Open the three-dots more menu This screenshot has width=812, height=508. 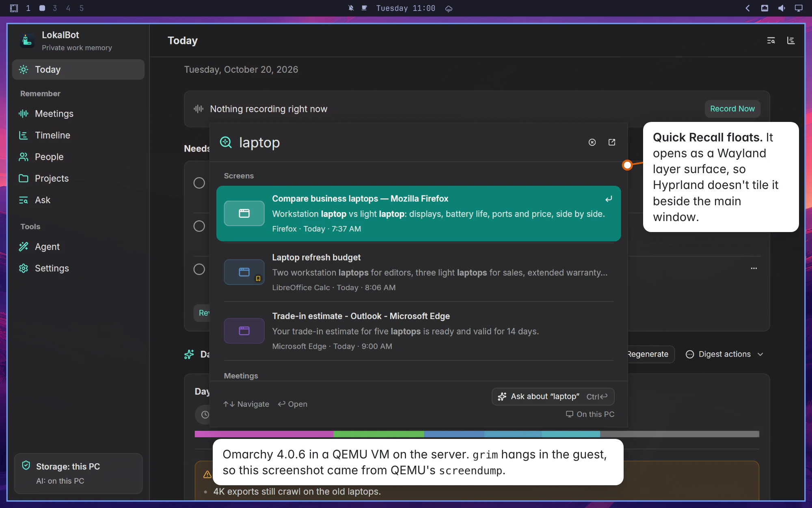point(754,268)
